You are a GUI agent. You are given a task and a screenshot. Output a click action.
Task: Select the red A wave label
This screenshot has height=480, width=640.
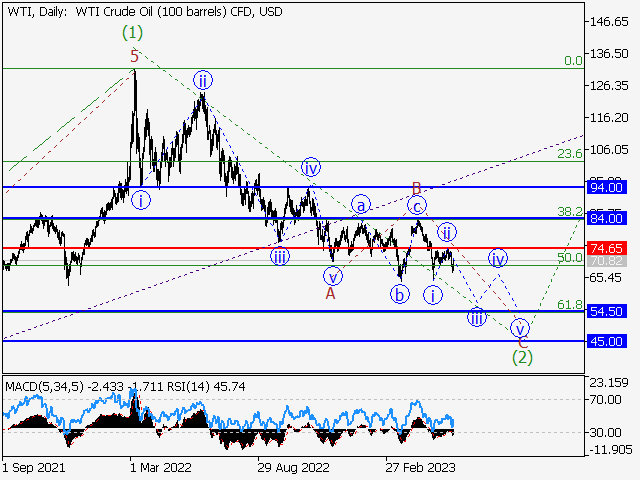330,293
